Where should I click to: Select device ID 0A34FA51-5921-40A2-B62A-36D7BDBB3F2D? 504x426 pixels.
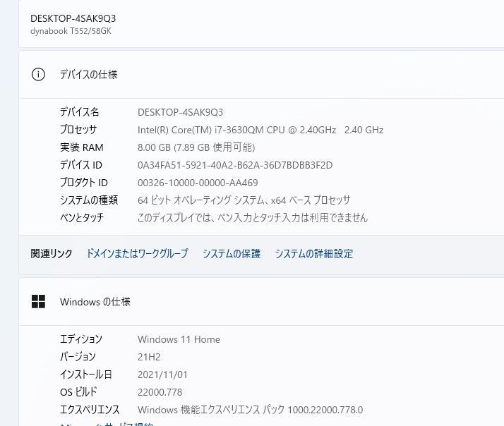[235, 165]
